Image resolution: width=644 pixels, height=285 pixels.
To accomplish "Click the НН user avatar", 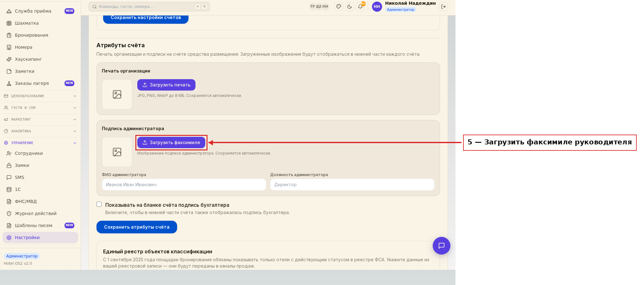I will pos(377,7).
